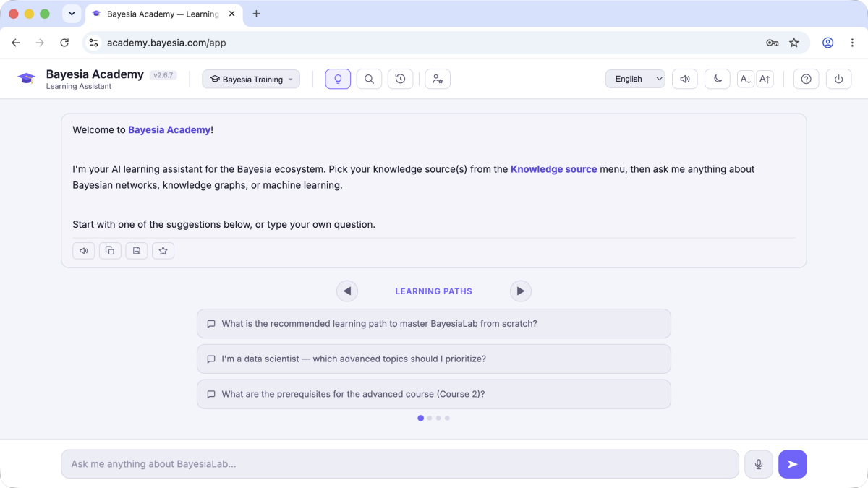Screen dimensions: 868x488
Task: Star the welcome message as favorite
Action: (x=163, y=251)
